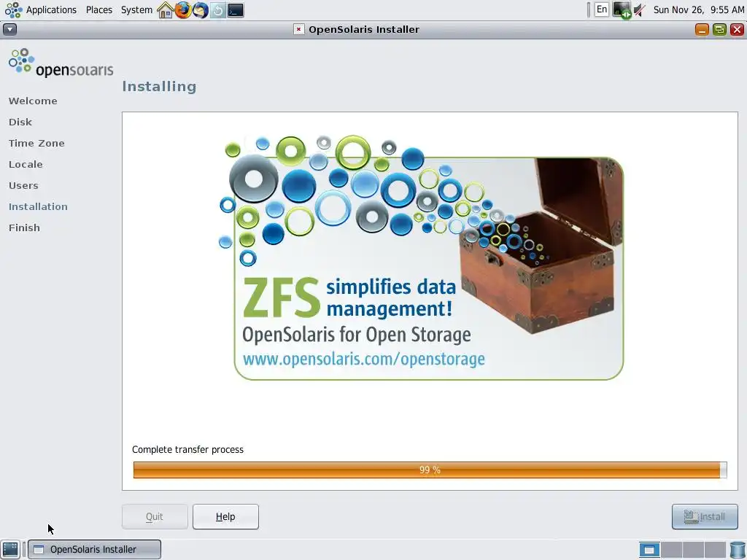Click the Locale step in the sidebar
The image size is (747, 560).
click(26, 164)
